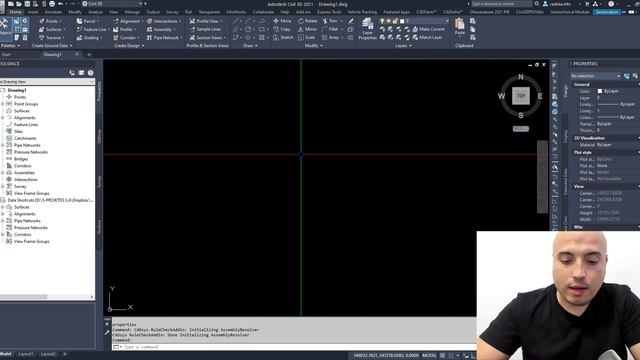The height and width of the screenshot is (360, 640).
Task: Expand the Create Design panel
Action: 129,46
